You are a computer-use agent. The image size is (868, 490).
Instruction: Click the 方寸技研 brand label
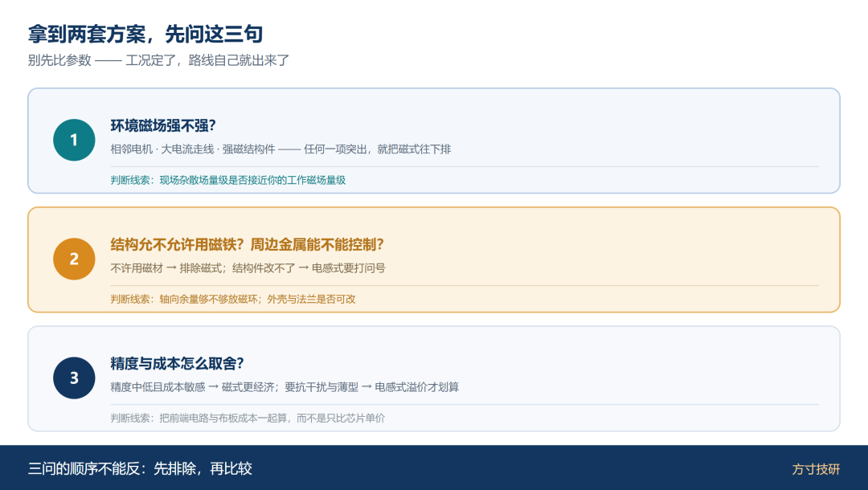coord(816,469)
